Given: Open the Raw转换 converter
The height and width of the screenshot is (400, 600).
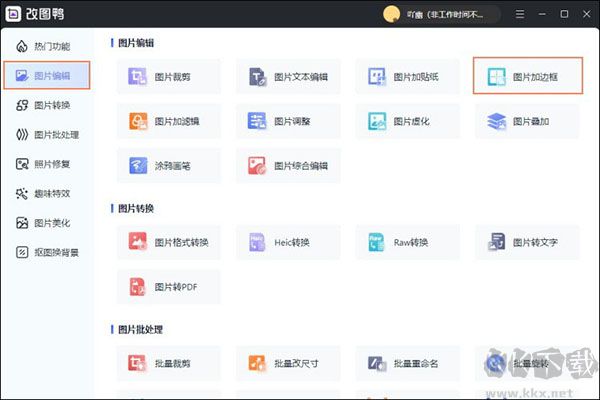Looking at the screenshot, I should (x=408, y=242).
